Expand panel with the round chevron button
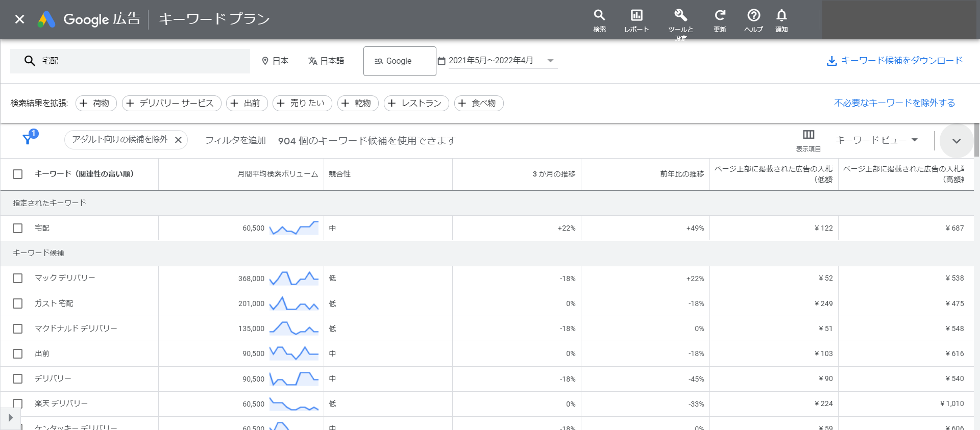The width and height of the screenshot is (980, 430). 957,141
